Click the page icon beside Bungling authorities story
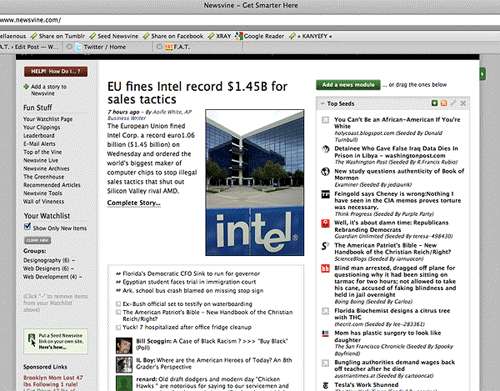Viewport: 500px width, 391px height. [x=325, y=363]
